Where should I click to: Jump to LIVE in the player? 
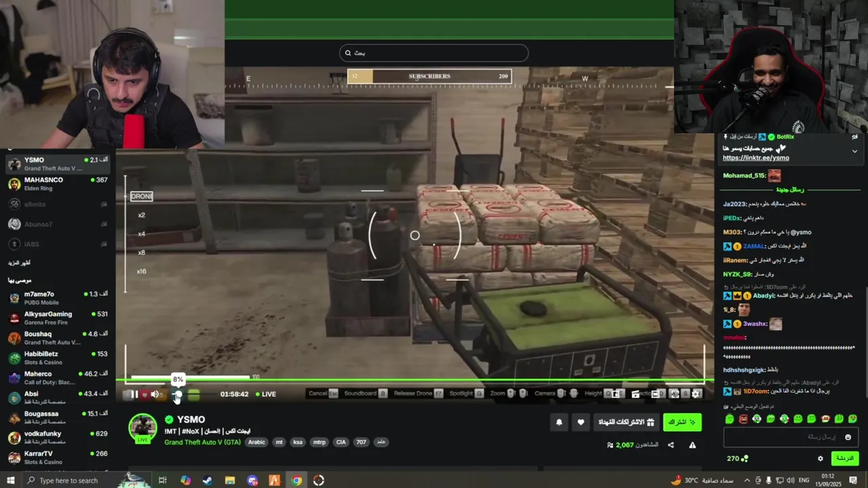pyautogui.click(x=264, y=394)
